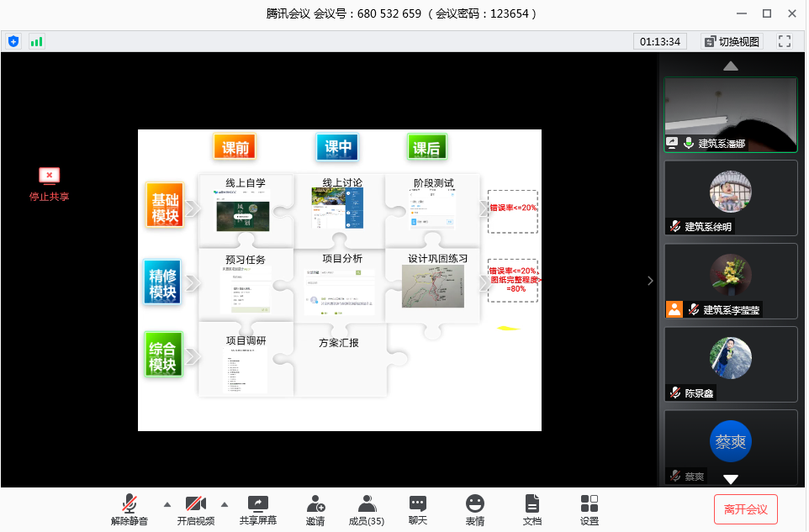Start sharing with 共享屏幕
Image resolution: width=809 pixels, height=532 pixels.
pos(258,509)
